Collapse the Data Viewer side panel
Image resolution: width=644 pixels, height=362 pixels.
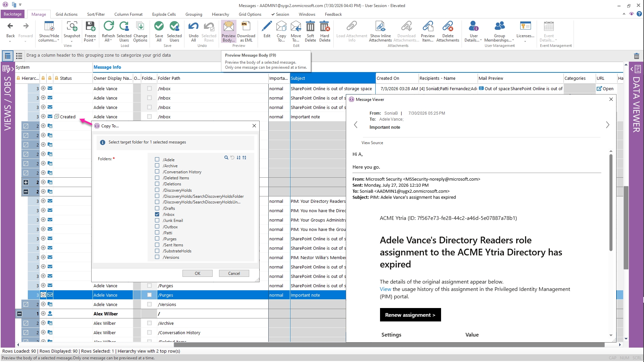636,69
